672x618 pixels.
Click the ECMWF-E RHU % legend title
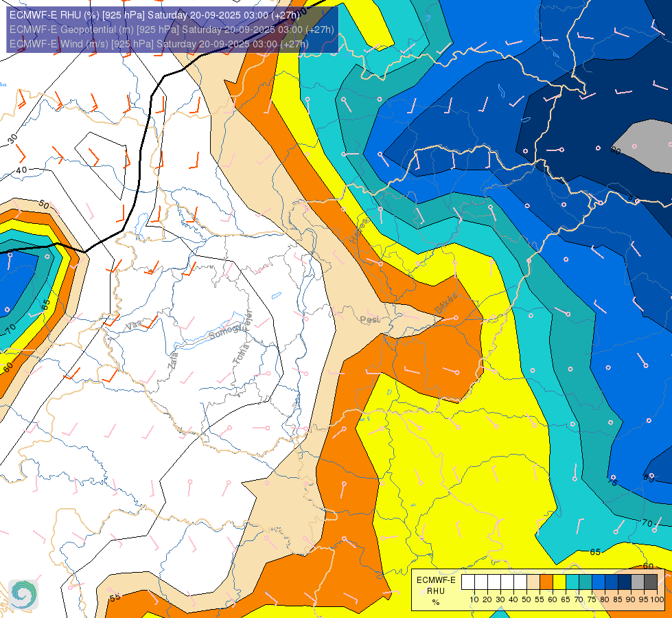click(x=436, y=591)
